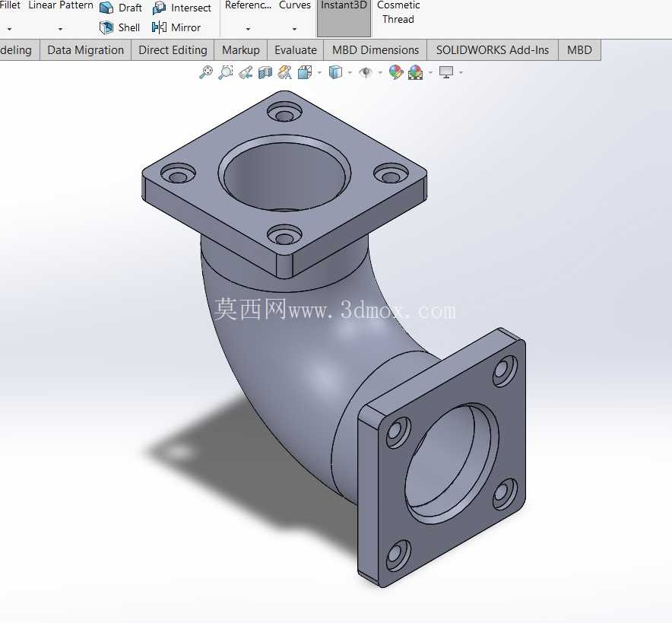
Task: Open the Markup tab
Action: point(241,50)
